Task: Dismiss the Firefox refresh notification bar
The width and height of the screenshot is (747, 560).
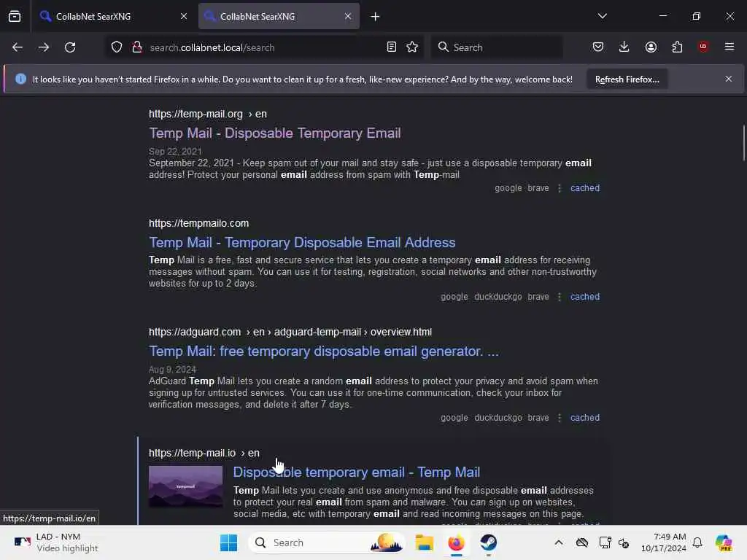Action: coord(729,79)
